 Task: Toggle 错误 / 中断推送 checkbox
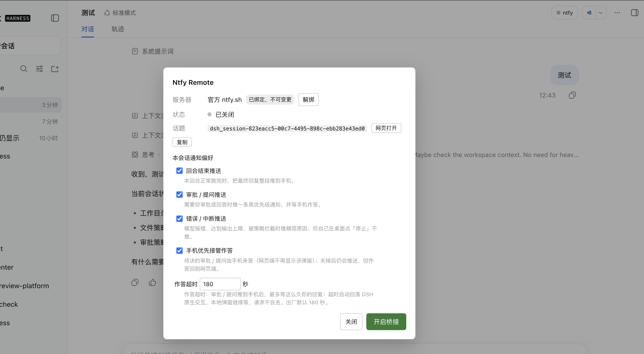[x=179, y=219]
